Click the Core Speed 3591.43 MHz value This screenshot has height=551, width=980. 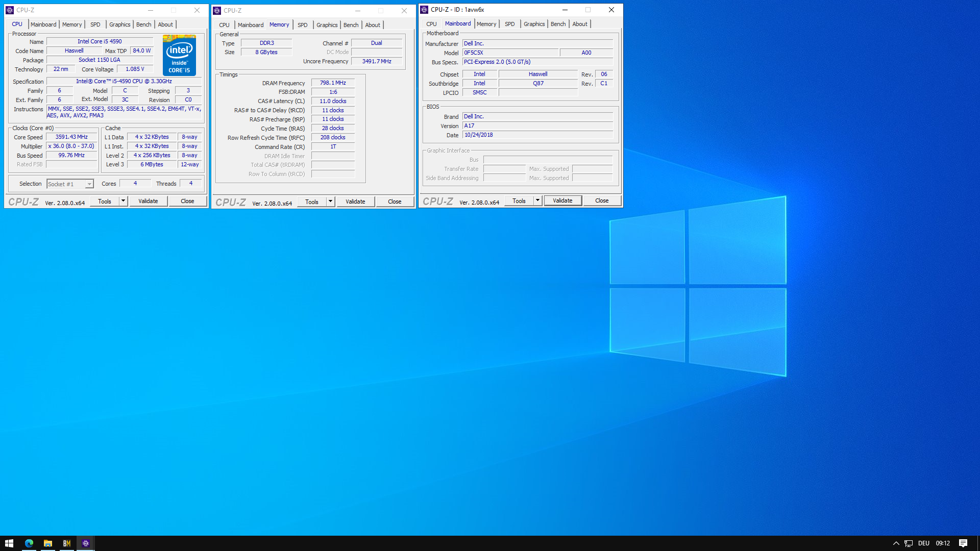[71, 137]
